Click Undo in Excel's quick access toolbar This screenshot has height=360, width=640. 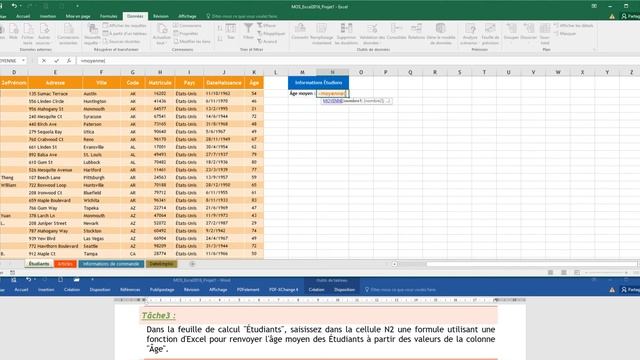(14, 6)
